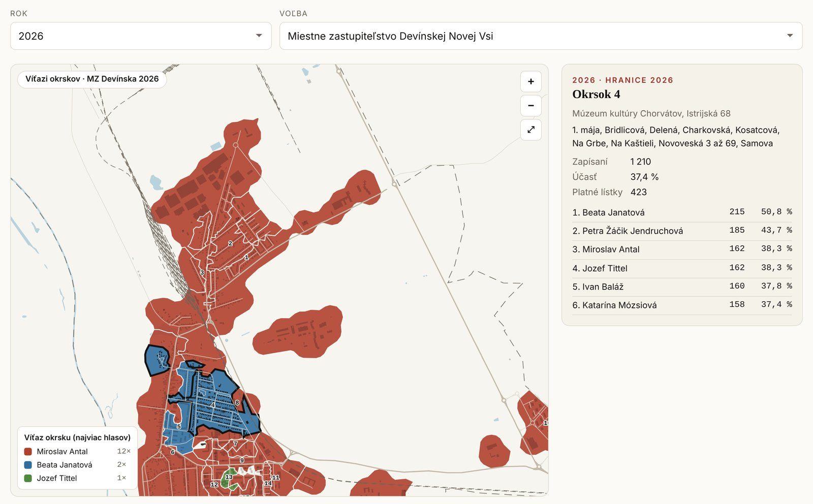Open the VOĽBA election type dropdown

[x=541, y=36]
